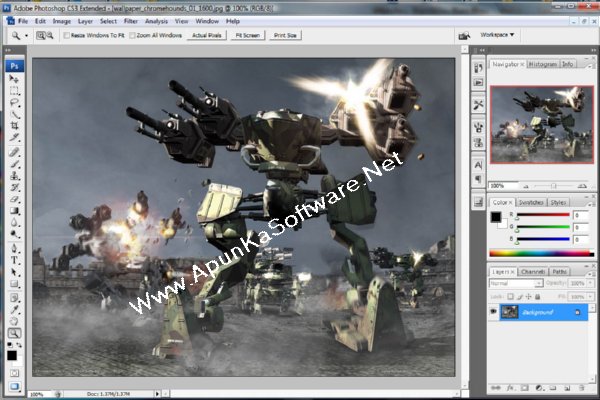The width and height of the screenshot is (600, 400).
Task: Click the Navigator zoom in mountains button
Action: (x=582, y=186)
